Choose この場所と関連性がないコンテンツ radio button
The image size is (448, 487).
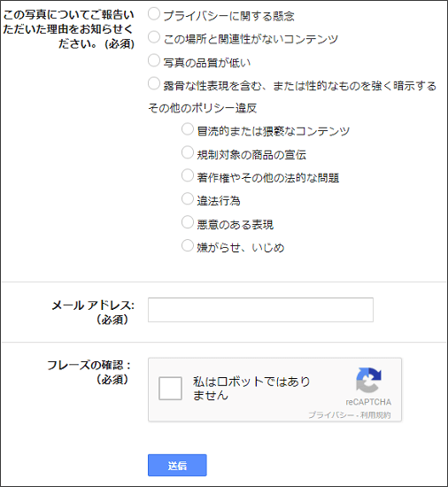(154, 37)
